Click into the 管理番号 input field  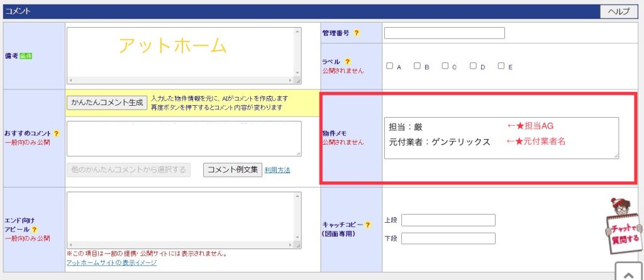[445, 33]
